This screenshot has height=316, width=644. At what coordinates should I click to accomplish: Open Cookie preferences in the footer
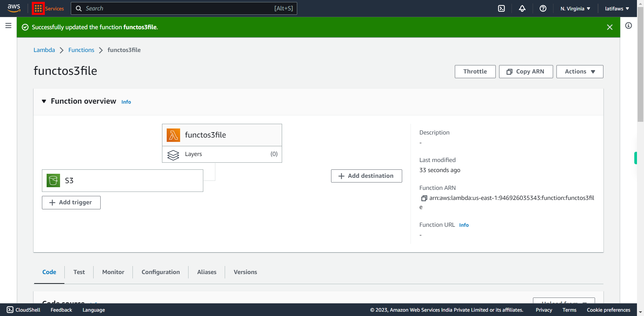pos(608,310)
